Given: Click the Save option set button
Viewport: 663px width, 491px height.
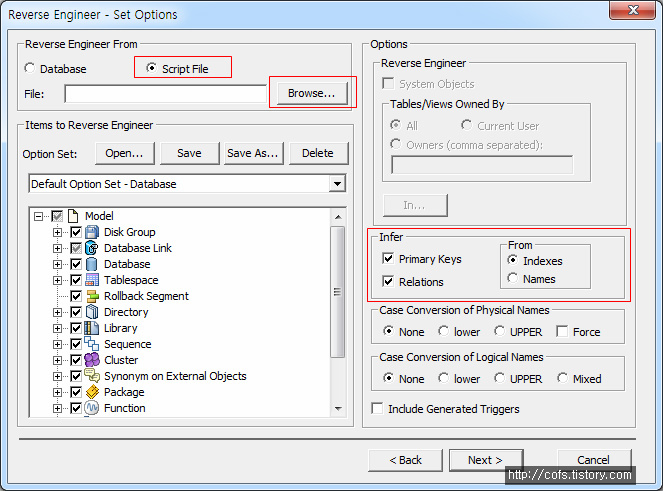Looking at the screenshot, I should tap(189, 153).
